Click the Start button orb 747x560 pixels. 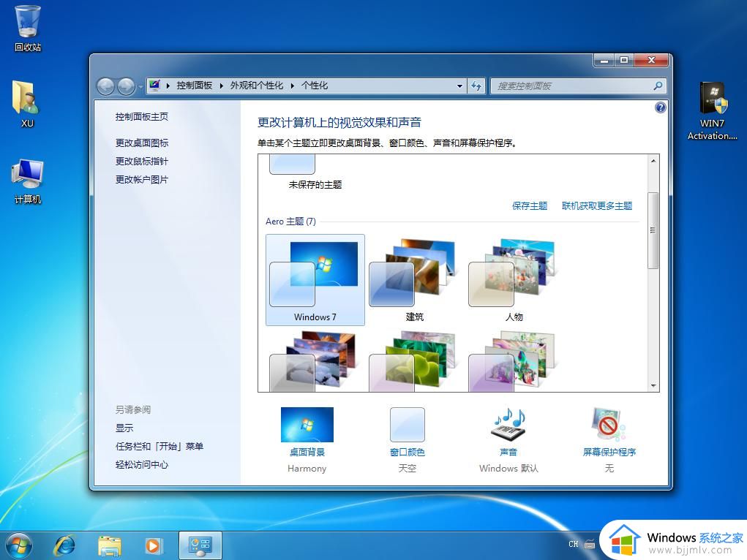click(x=19, y=545)
